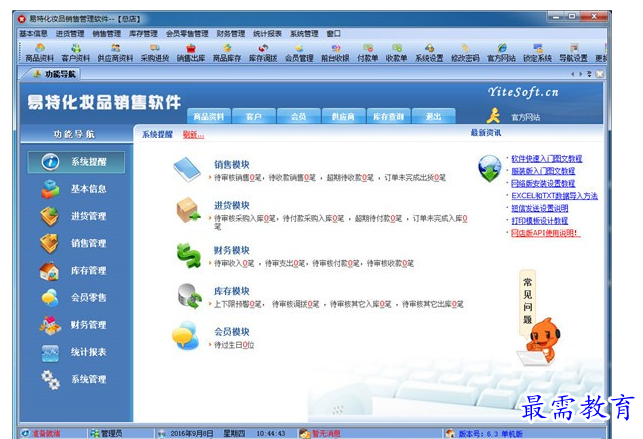Click the 会员模块 chat bubble icon
643x439 pixels.
click(x=186, y=335)
